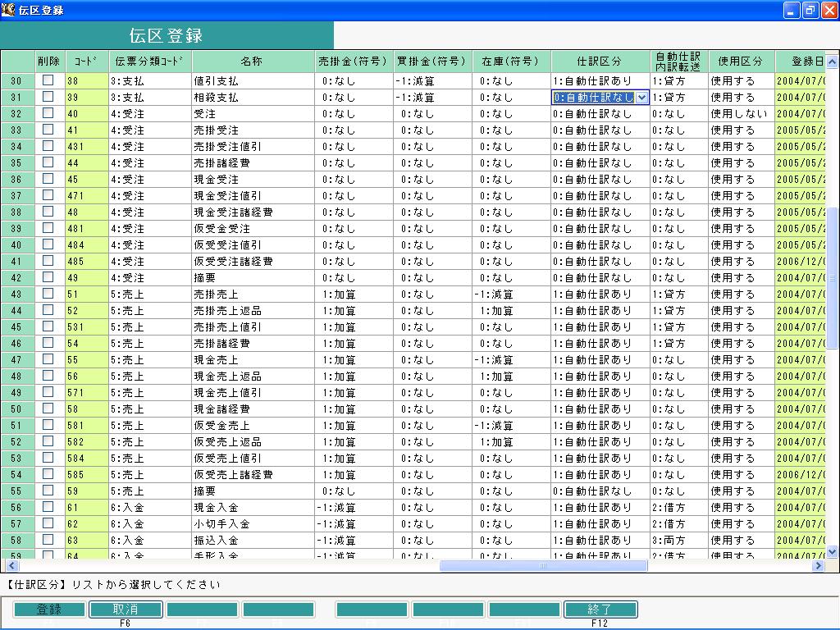Click the horizontal scroll left arrow
Screen dimensions: 840x630
[12, 565]
